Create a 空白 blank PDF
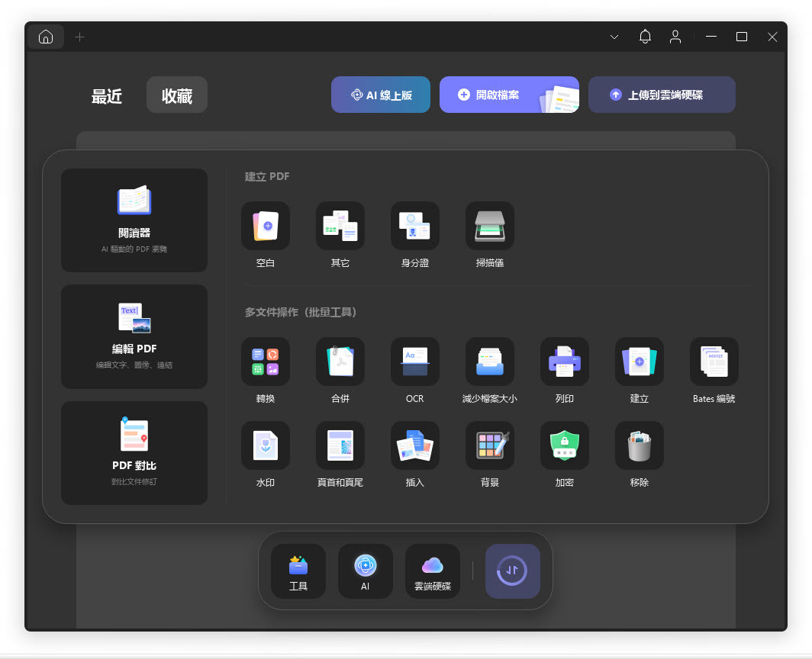This screenshot has height=659, width=812. 265,226
